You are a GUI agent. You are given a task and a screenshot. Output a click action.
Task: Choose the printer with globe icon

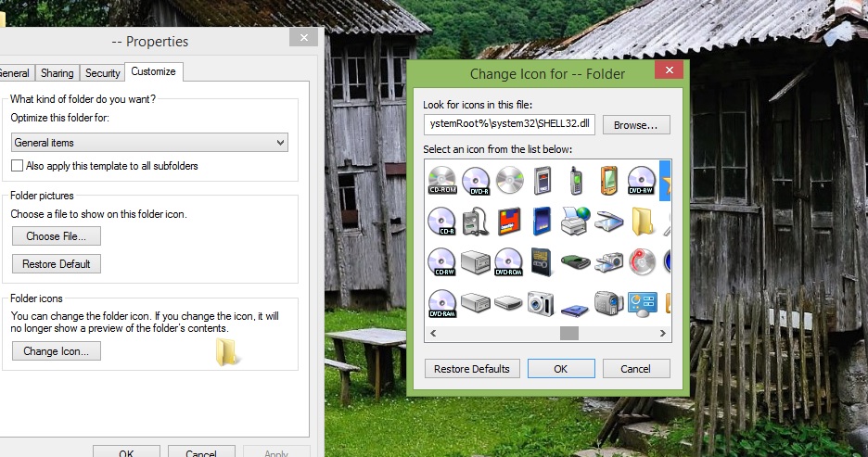pos(576,222)
